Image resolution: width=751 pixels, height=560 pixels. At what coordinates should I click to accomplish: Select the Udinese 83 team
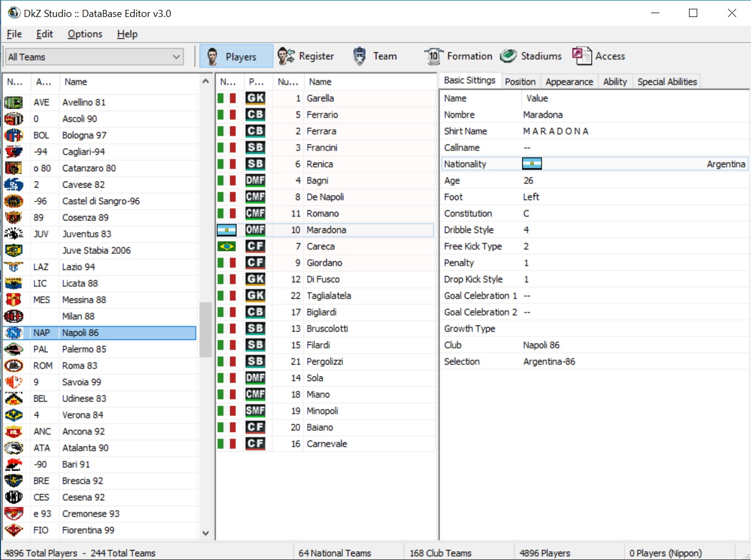click(x=84, y=399)
